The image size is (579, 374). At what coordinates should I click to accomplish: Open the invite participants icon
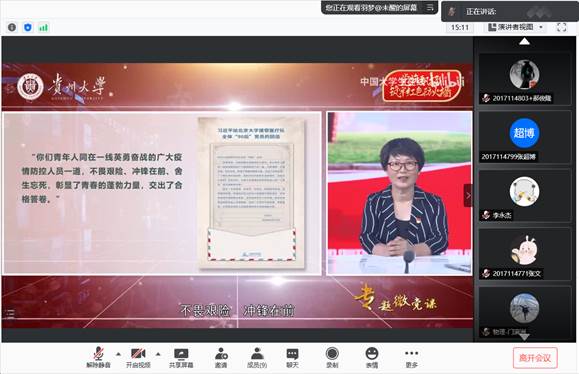221,357
